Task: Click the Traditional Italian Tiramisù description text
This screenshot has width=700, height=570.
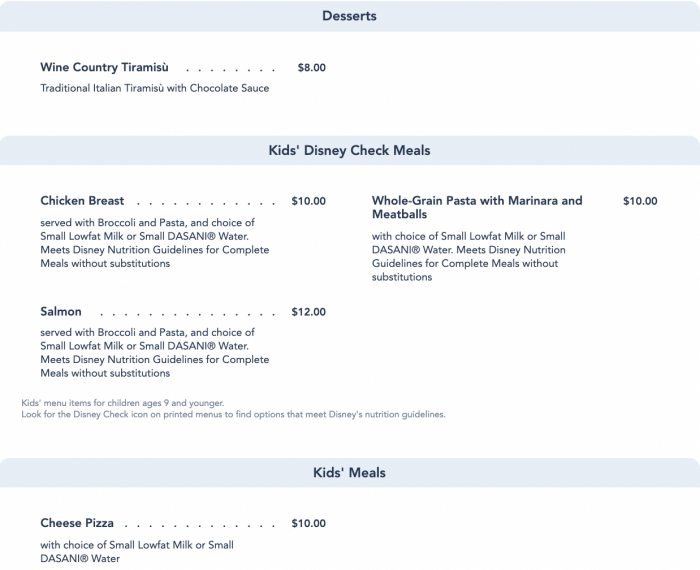Action: tap(154, 88)
